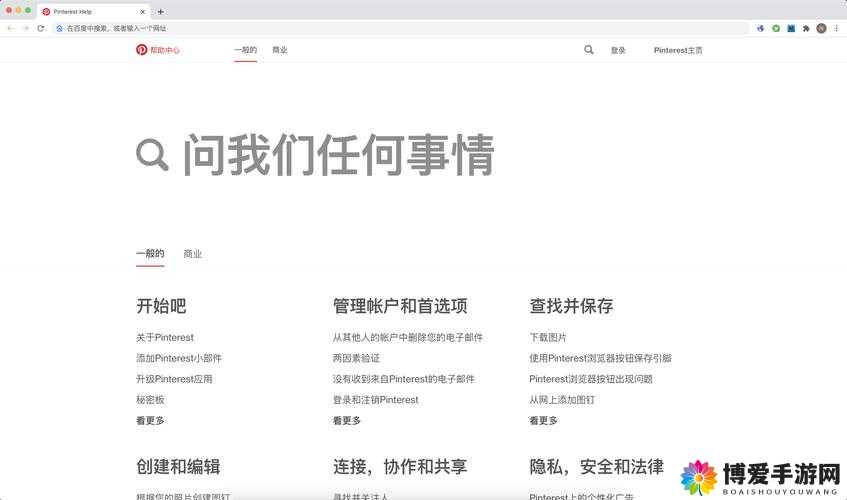This screenshot has height=500, width=847.
Task: Open the 连接，协作和共享 section heading
Action: click(x=400, y=467)
